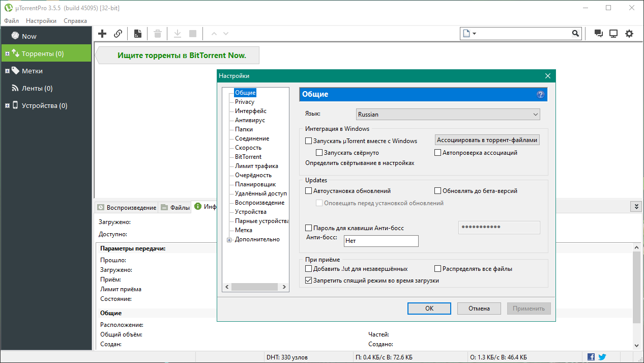The height and width of the screenshot is (363, 644).
Task: Click scroll-right arrow of settings tree
Action: coord(284,288)
